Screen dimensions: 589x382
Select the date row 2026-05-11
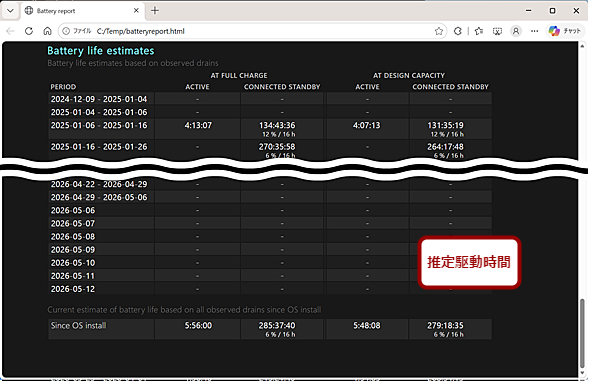pos(73,276)
